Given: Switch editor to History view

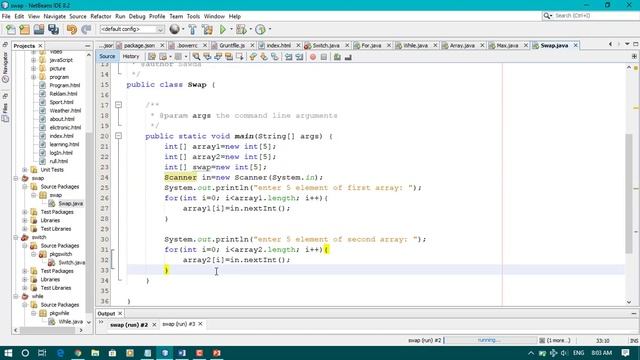Looking at the screenshot, I should click(x=131, y=56).
